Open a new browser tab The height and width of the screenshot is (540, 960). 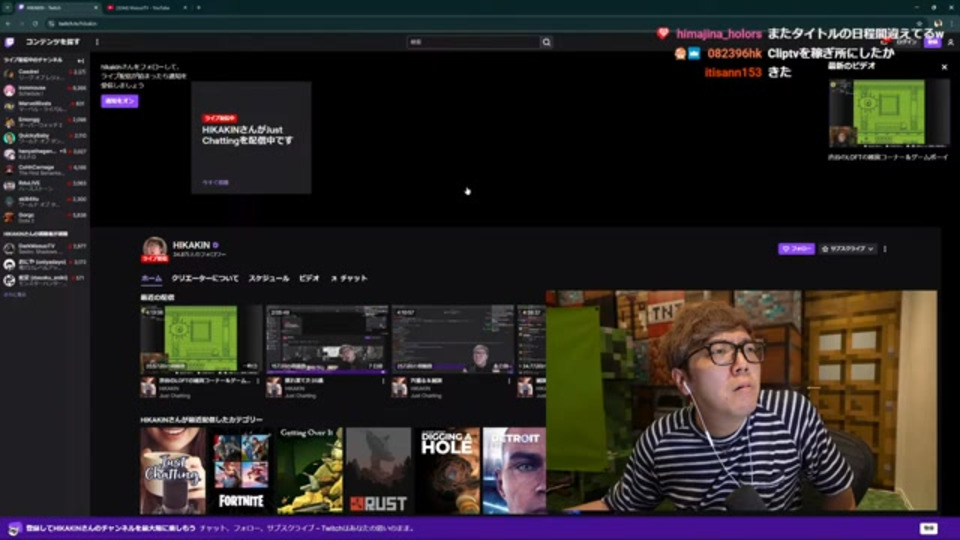pyautogui.click(x=199, y=7)
